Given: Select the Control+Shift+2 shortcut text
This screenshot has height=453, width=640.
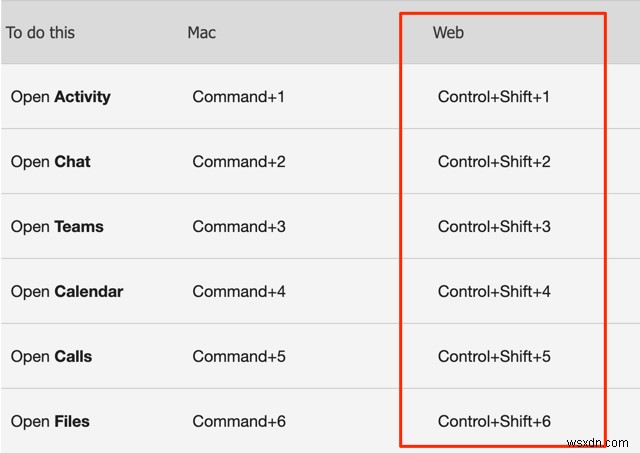Looking at the screenshot, I should point(494,162).
